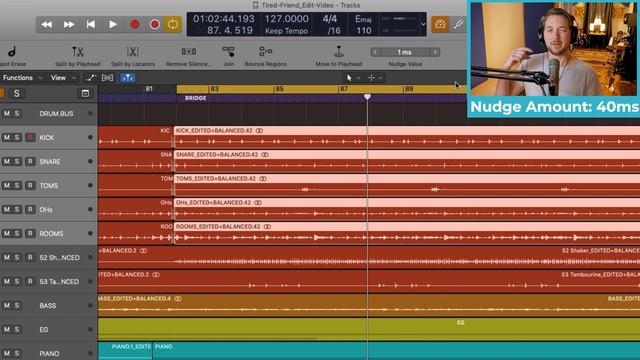
Task: Solo the SNARE track
Action: coord(17,161)
